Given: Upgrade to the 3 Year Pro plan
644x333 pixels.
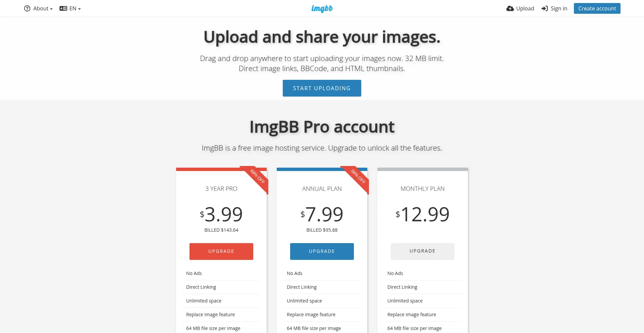Looking at the screenshot, I should [221, 252].
